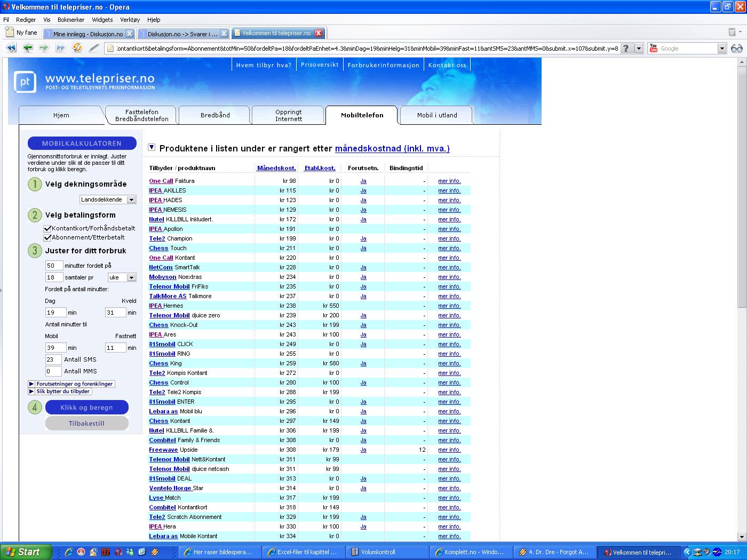Click the Winamp quick launch icon
This screenshot has width=747, height=560.
click(155, 552)
